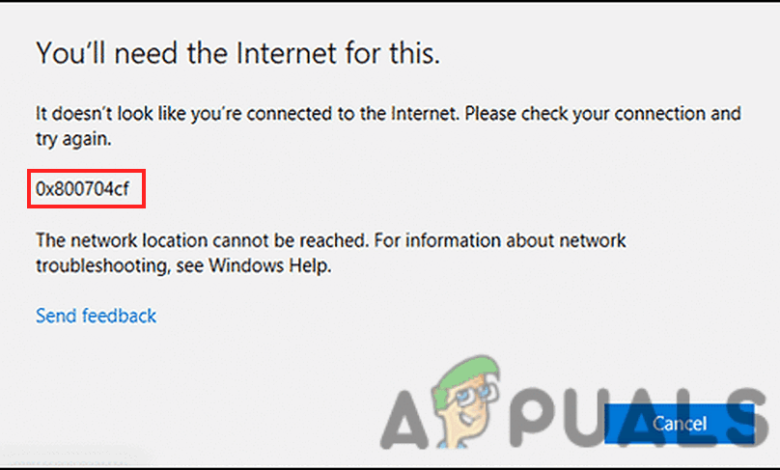Click "For information about network" text
The height and width of the screenshot is (470, 780).
coord(500,240)
